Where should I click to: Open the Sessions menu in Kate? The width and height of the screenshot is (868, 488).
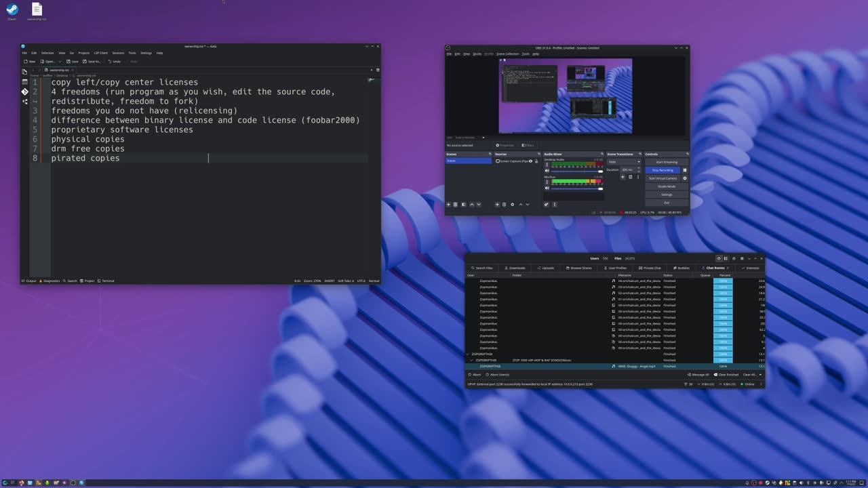118,53
